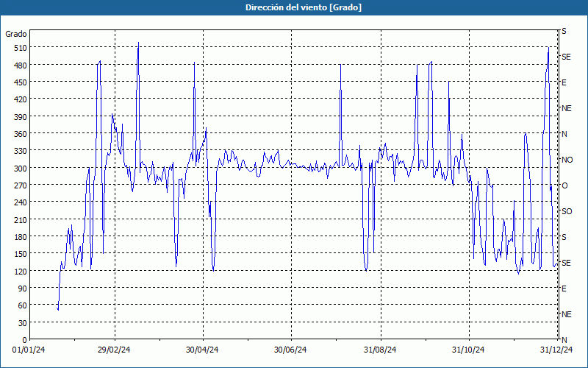Click the '31/10/24' date label
This screenshot has width=588, height=368.
pyautogui.click(x=468, y=350)
